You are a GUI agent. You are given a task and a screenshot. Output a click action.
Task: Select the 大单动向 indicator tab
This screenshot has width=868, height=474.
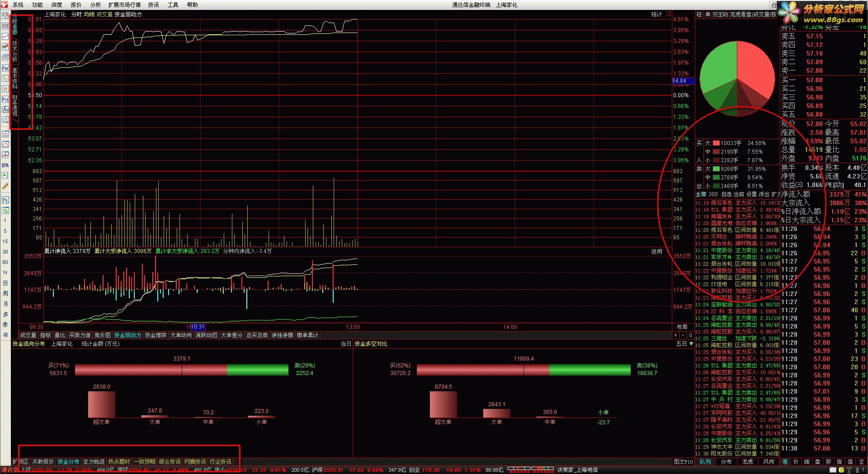click(x=181, y=335)
